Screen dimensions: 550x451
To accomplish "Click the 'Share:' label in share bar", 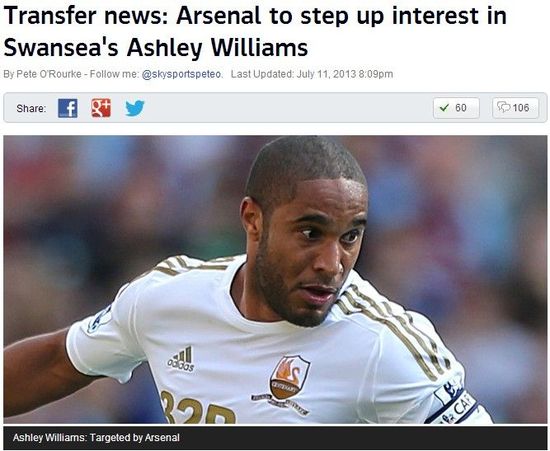I will pos(31,108).
